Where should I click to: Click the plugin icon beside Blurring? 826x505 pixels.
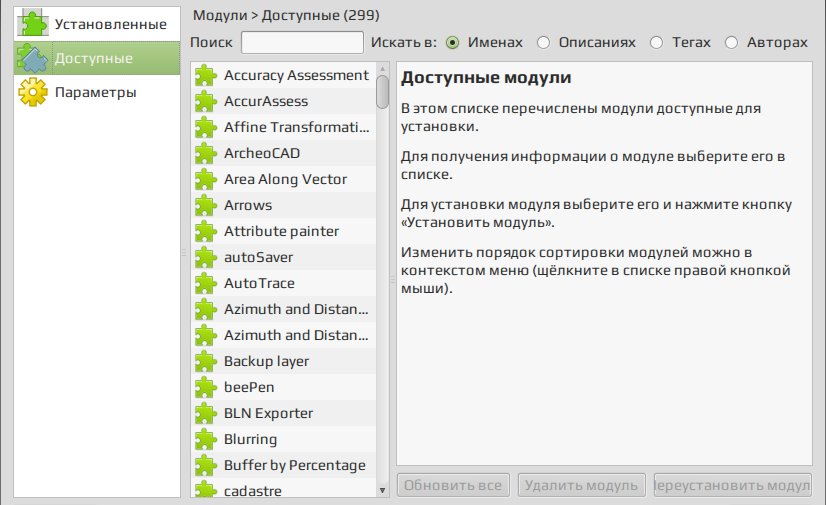(x=205, y=439)
